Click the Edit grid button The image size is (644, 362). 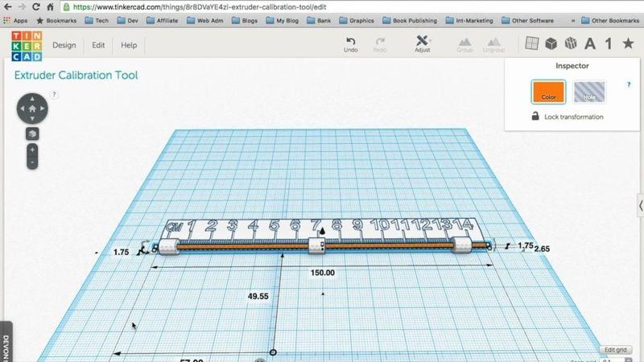615,350
